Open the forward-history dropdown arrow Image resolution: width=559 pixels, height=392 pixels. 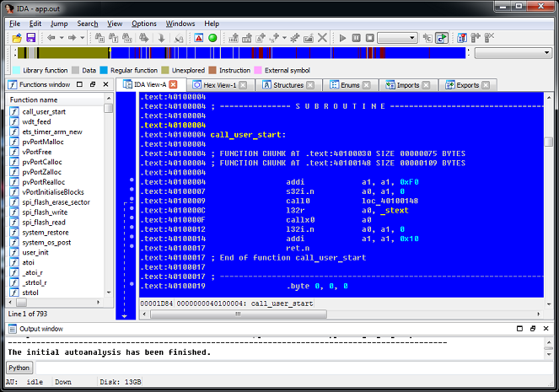pos(83,38)
